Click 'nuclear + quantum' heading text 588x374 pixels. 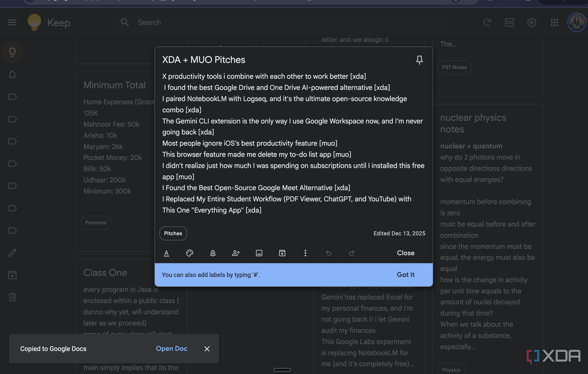tap(471, 146)
